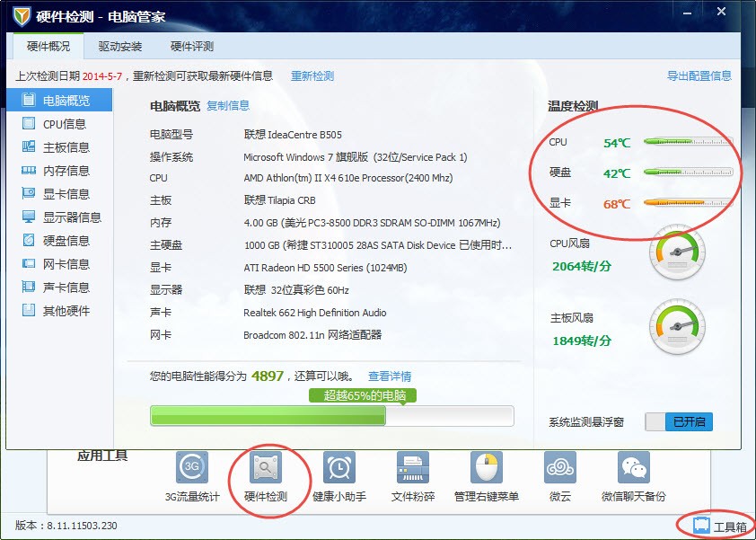Switch to the 驱动安装 tab

120,47
